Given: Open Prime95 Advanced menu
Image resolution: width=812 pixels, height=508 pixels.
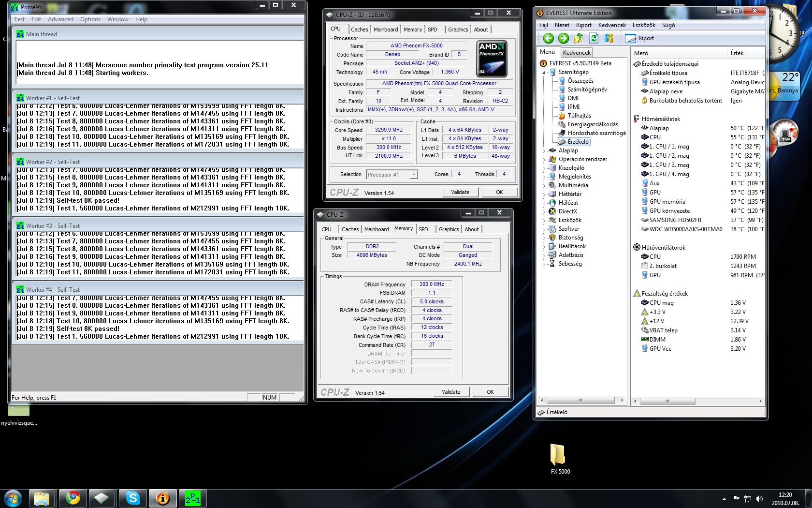Looking at the screenshot, I should pos(60,19).
